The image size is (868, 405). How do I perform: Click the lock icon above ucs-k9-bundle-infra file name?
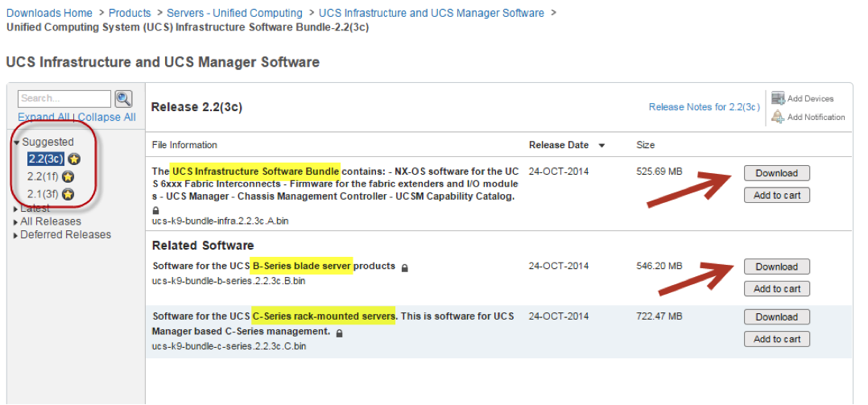pyautogui.click(x=155, y=210)
